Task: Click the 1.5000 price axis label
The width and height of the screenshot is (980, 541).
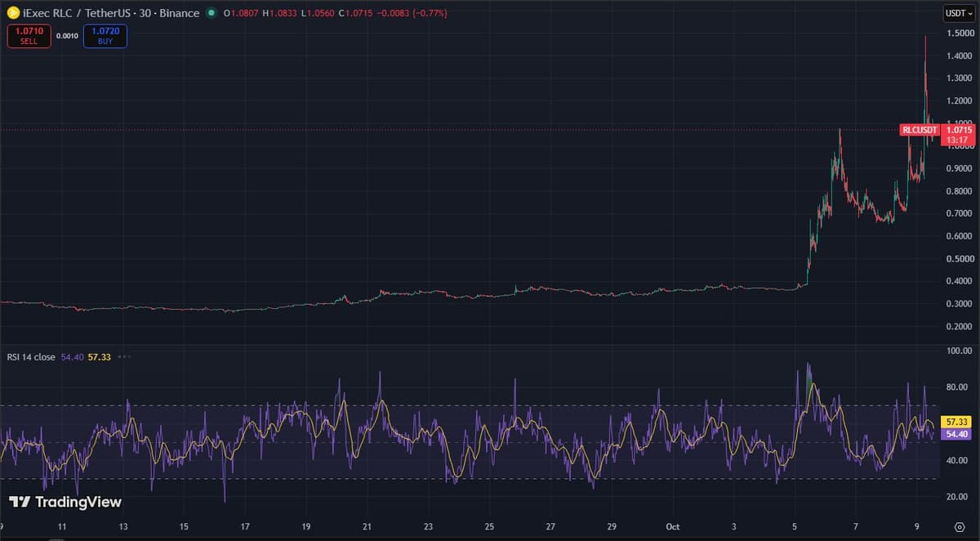Action: point(959,34)
